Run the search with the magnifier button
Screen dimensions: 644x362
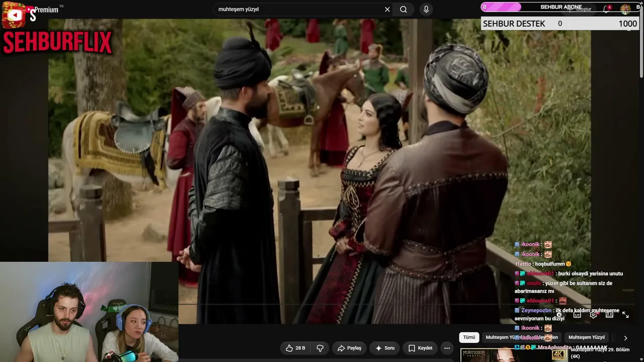pyautogui.click(x=404, y=10)
